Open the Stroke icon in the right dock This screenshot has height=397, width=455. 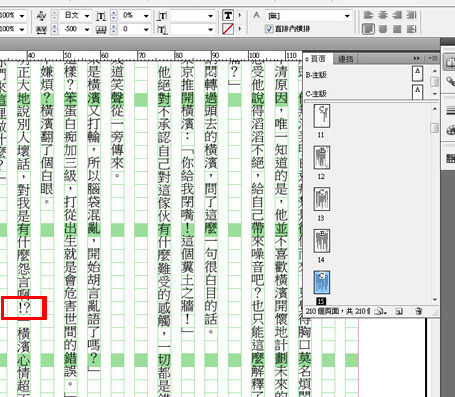(450, 110)
